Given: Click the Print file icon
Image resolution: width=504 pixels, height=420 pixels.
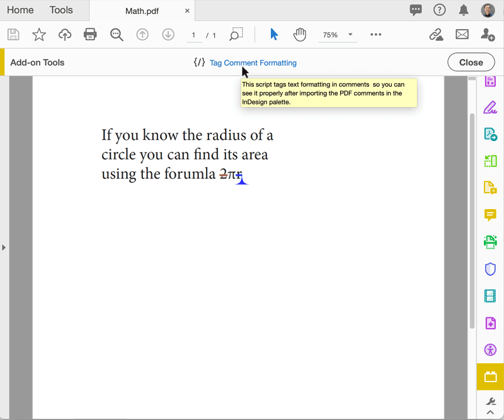Looking at the screenshot, I should click(90, 35).
